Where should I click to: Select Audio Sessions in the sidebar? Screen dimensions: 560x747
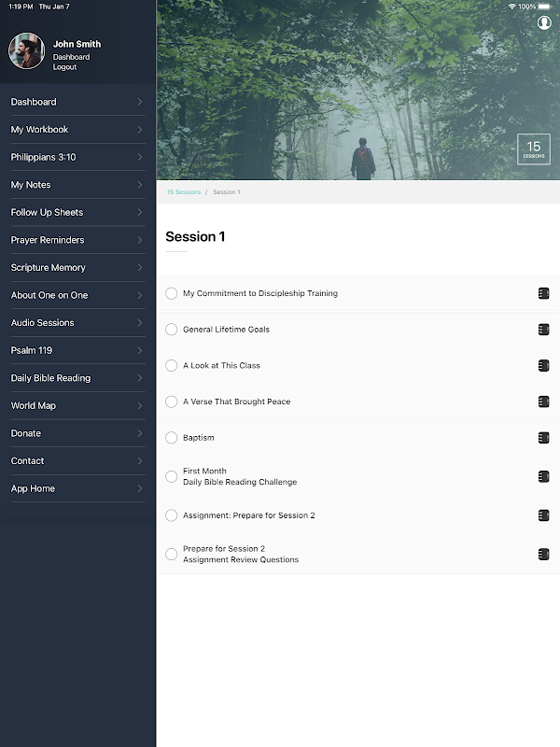pyautogui.click(x=78, y=322)
